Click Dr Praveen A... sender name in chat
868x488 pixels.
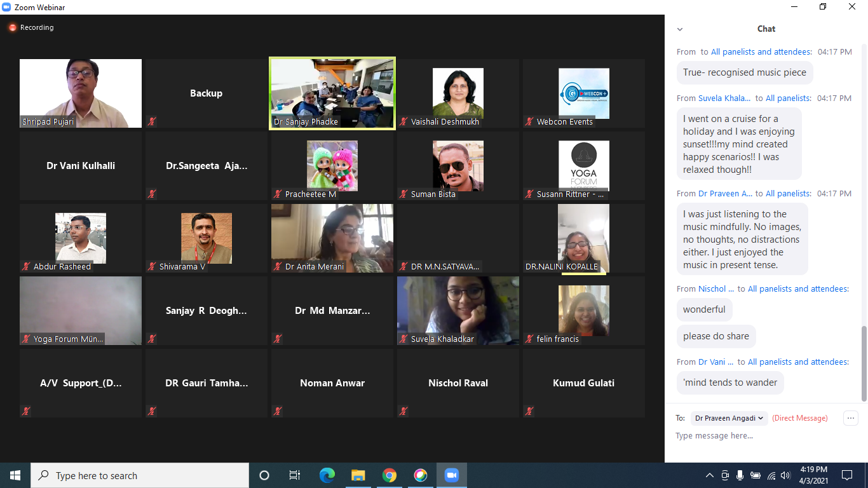tap(725, 194)
